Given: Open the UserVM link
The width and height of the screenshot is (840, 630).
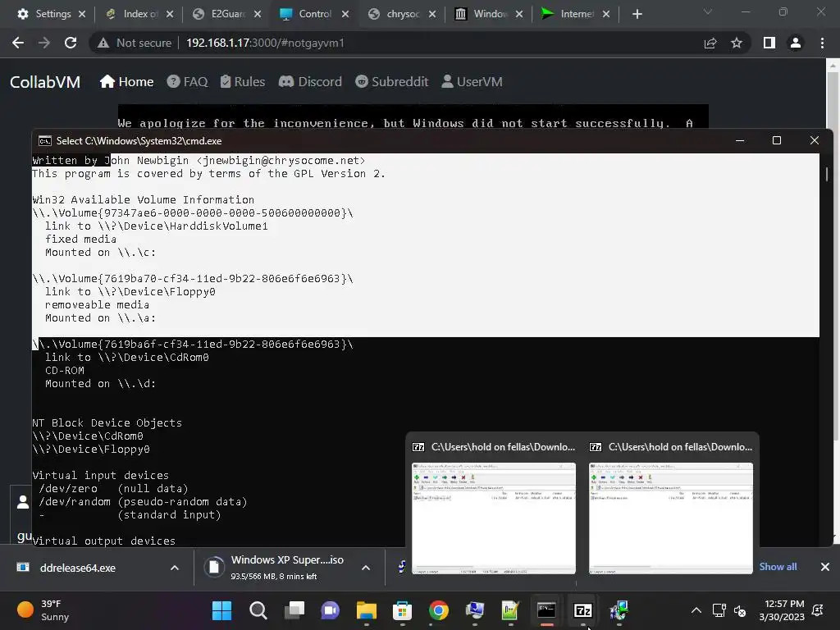Looking at the screenshot, I should point(472,81).
